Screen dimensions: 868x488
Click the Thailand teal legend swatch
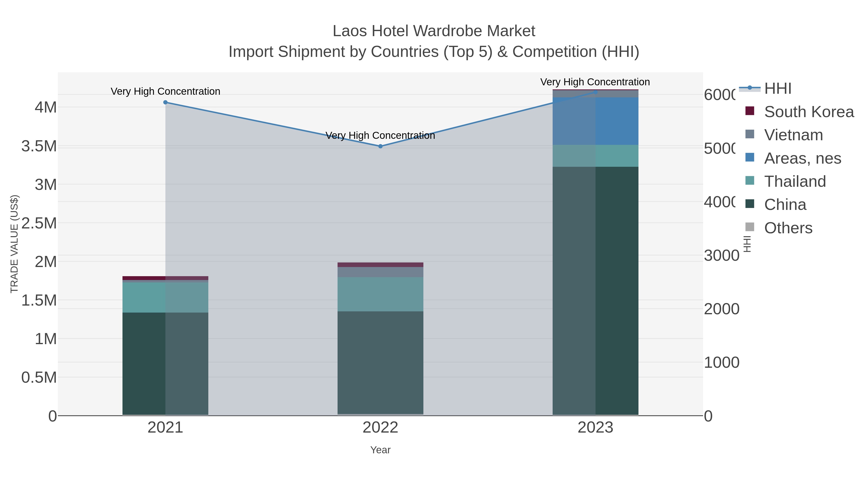[750, 180]
